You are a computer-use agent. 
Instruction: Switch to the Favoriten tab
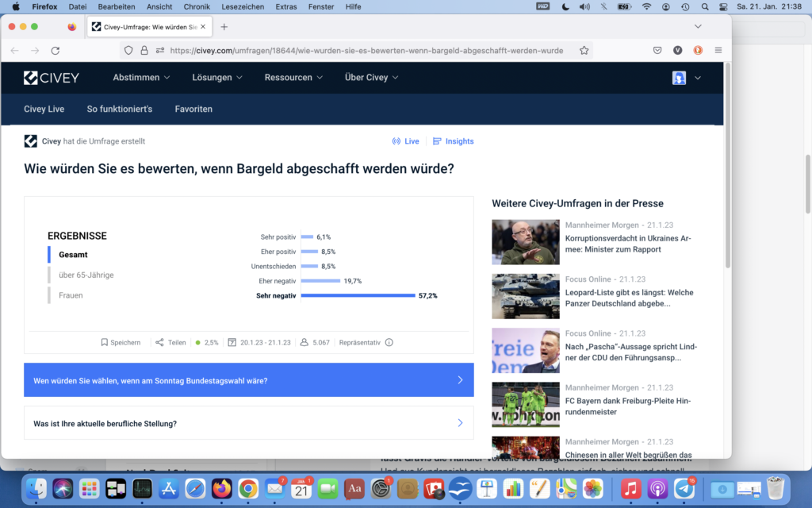pyautogui.click(x=193, y=109)
